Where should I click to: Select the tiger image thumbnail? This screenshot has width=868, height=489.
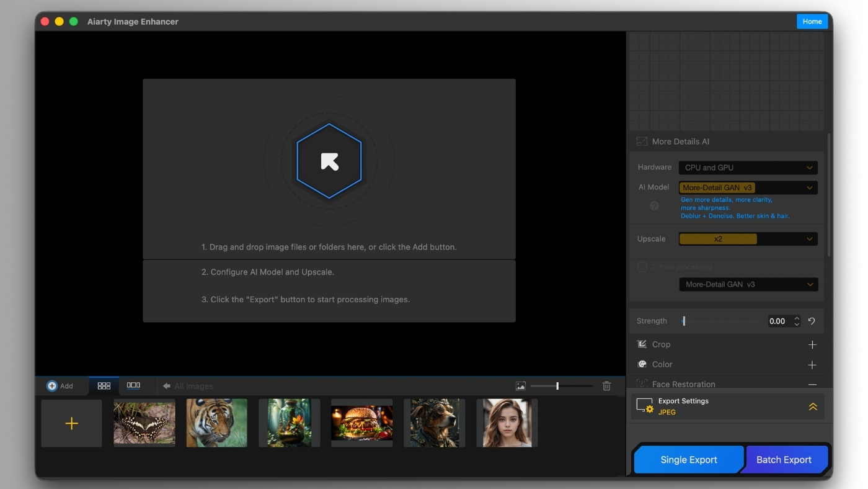[216, 423]
